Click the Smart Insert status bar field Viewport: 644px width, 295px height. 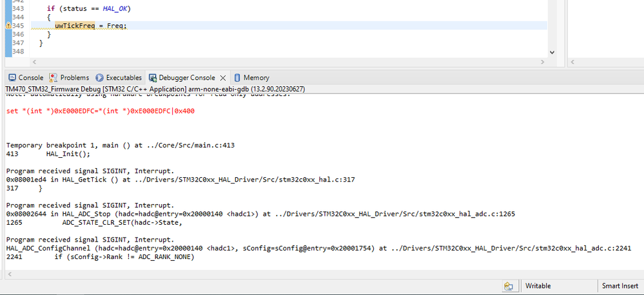coord(620,286)
